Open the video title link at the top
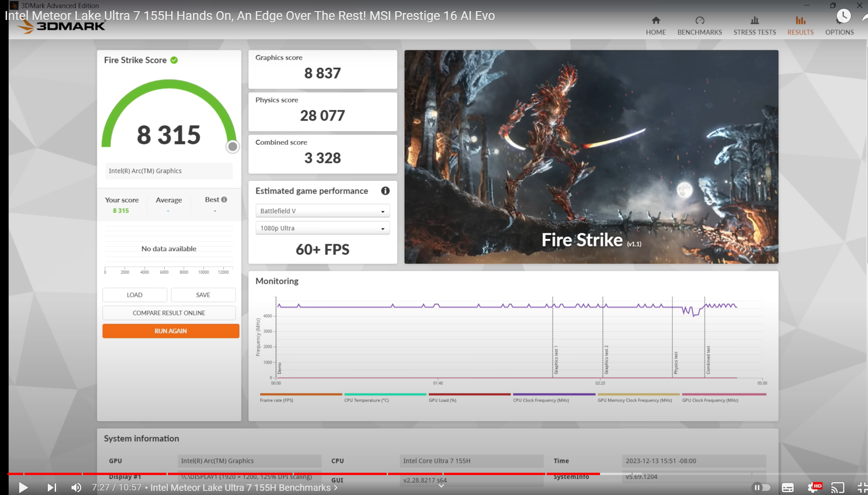Viewport: 868px width, 495px height. pos(250,16)
